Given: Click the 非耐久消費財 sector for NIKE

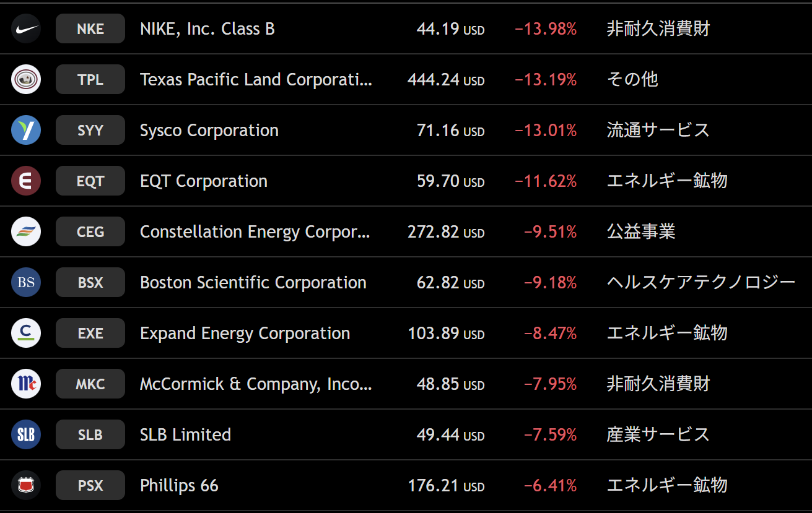Looking at the screenshot, I should (658, 29).
